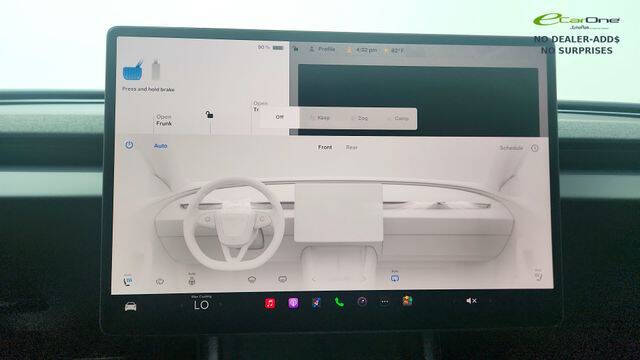The width and height of the screenshot is (640, 360).
Task: Raise temperature with right arrow near LO
Action: [221, 304]
